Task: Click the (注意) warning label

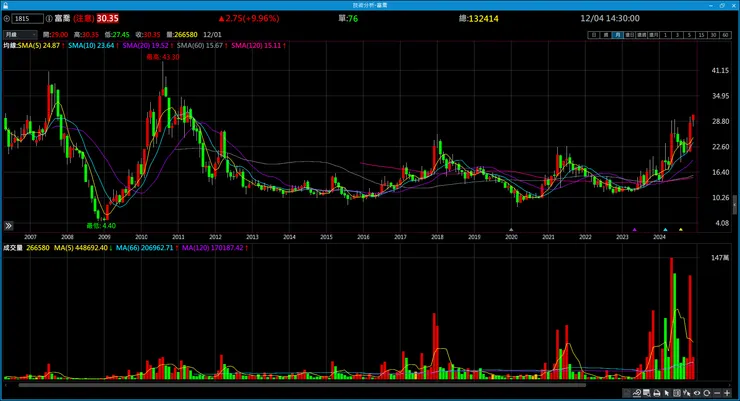Action: click(84, 18)
